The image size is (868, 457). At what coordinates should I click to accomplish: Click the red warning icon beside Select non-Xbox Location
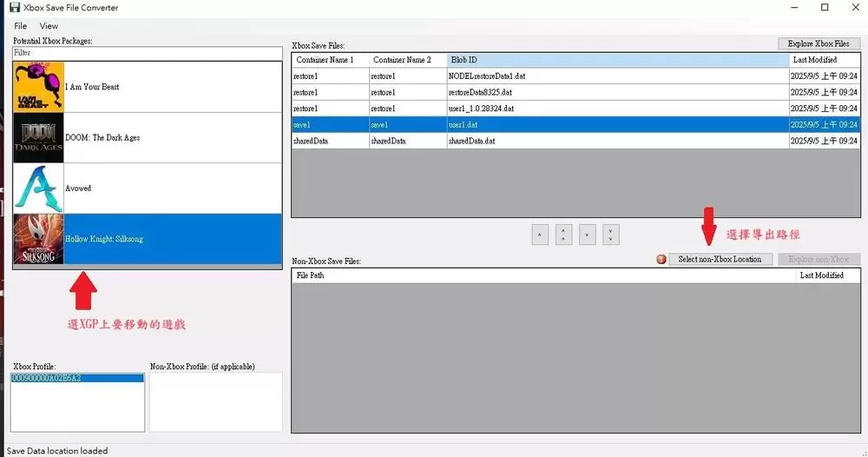(662, 259)
